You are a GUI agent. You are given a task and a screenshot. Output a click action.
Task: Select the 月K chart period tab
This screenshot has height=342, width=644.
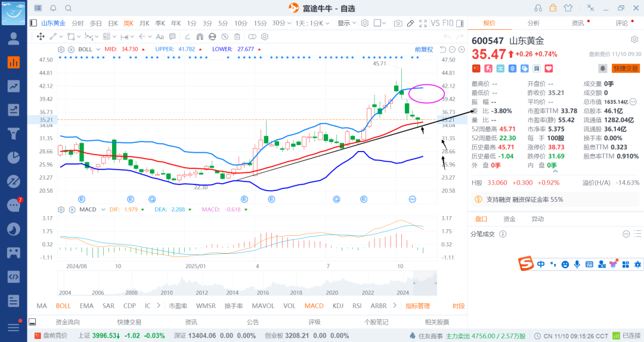(x=144, y=23)
